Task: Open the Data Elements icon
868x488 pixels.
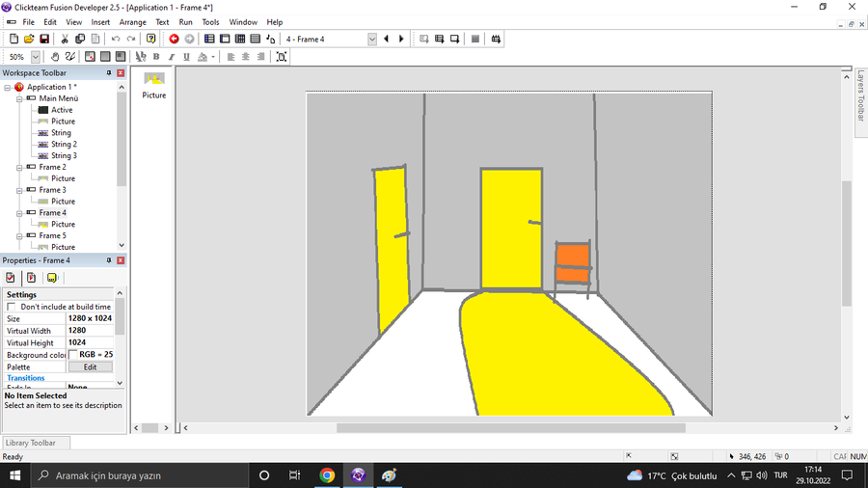Action: pyautogui.click(x=271, y=39)
